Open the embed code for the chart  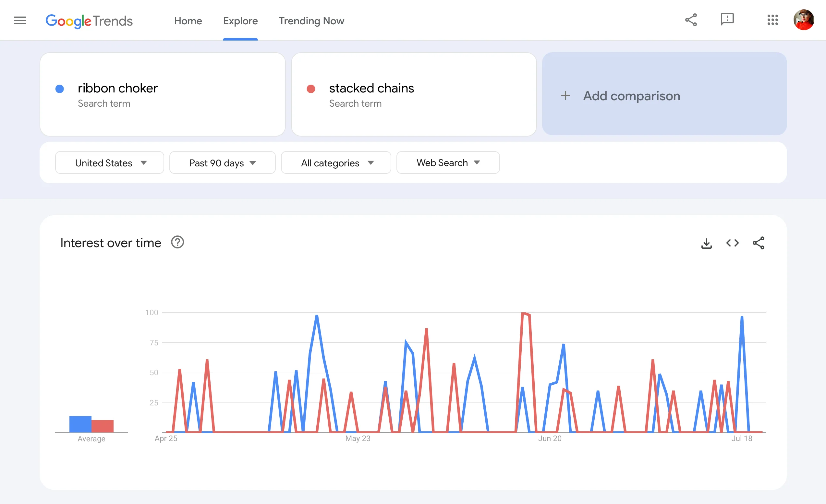click(733, 243)
